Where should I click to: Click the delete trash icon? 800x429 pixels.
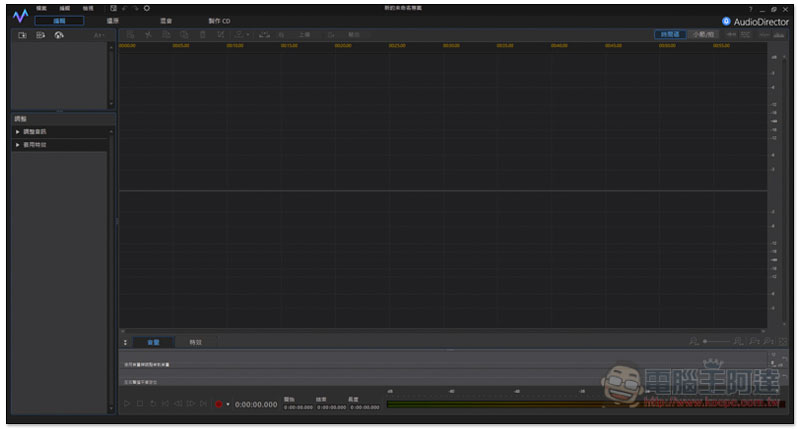tap(203, 35)
